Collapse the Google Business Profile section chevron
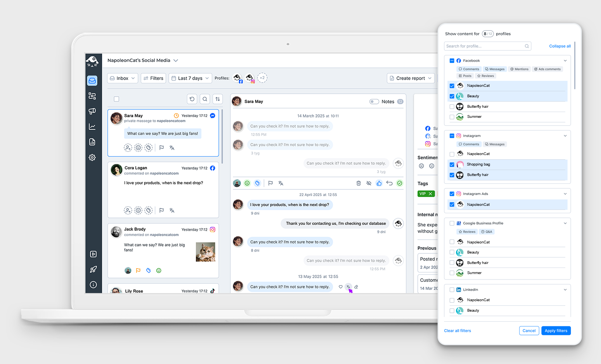601x364 pixels. pos(565,223)
